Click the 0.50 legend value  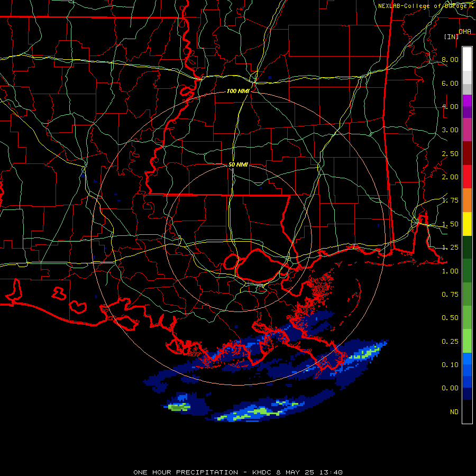coord(450,318)
